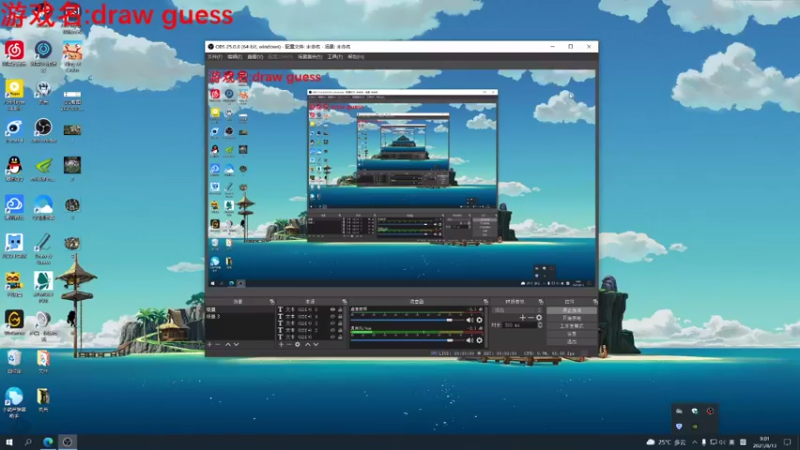Expand hidden system tray icons chevron
Image resolution: width=800 pixels, height=450 pixels.
point(694,442)
